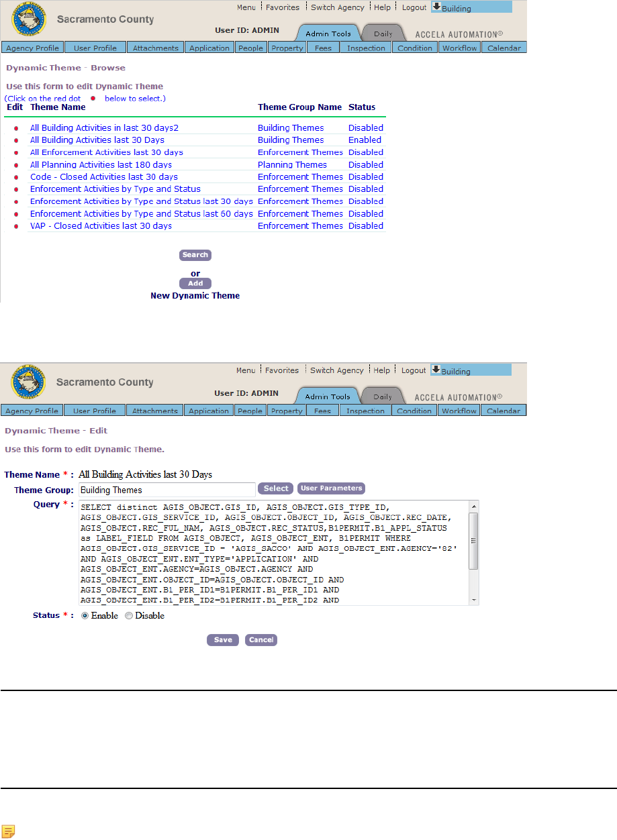The height and width of the screenshot is (840, 617).
Task: Open Help in Browse screen header
Action: [x=383, y=7]
